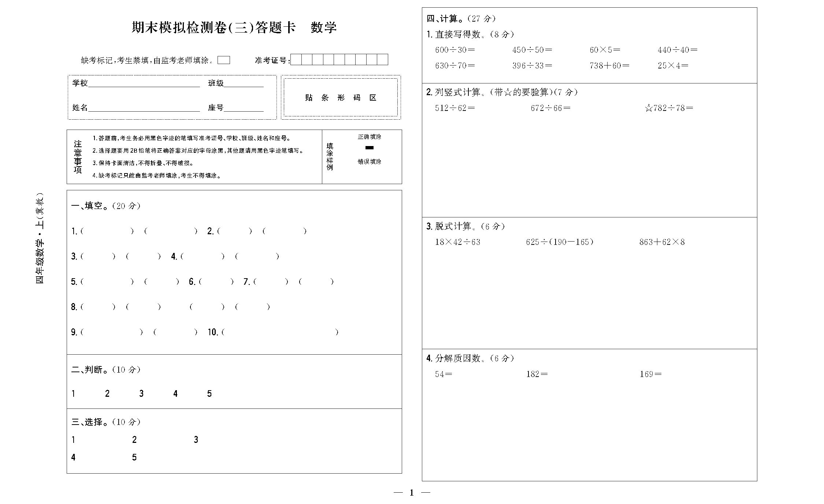
Task: Check the 缺考标记 absent-mark box
Action: click(223, 60)
